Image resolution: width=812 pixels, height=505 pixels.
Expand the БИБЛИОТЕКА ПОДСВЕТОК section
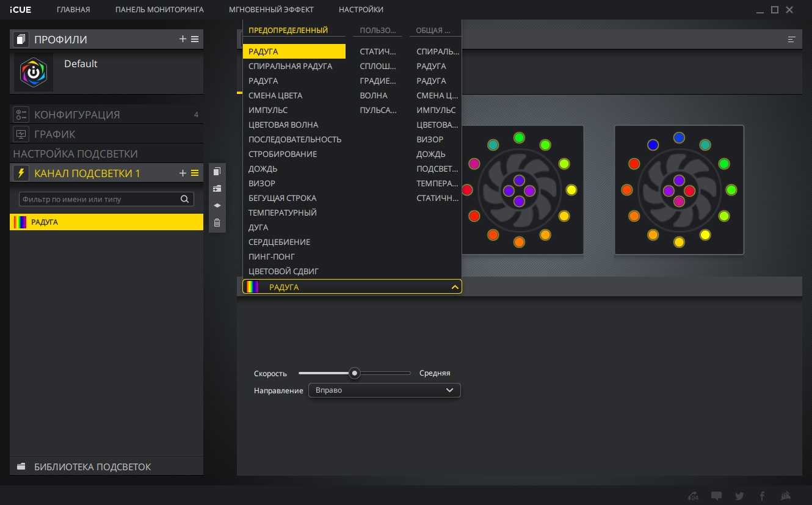tap(92, 467)
